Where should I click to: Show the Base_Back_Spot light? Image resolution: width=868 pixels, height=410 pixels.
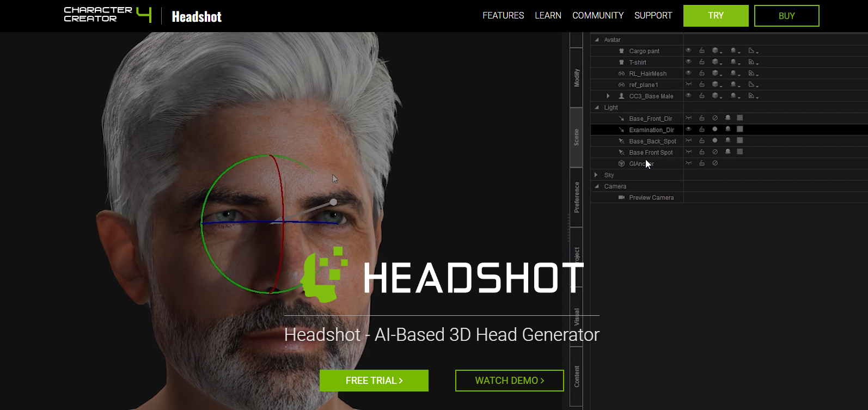(689, 140)
